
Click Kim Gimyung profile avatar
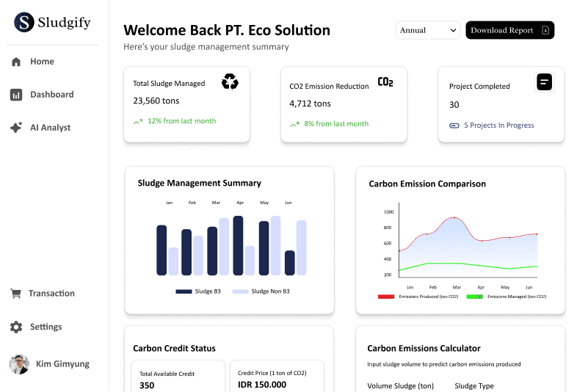[x=19, y=364]
